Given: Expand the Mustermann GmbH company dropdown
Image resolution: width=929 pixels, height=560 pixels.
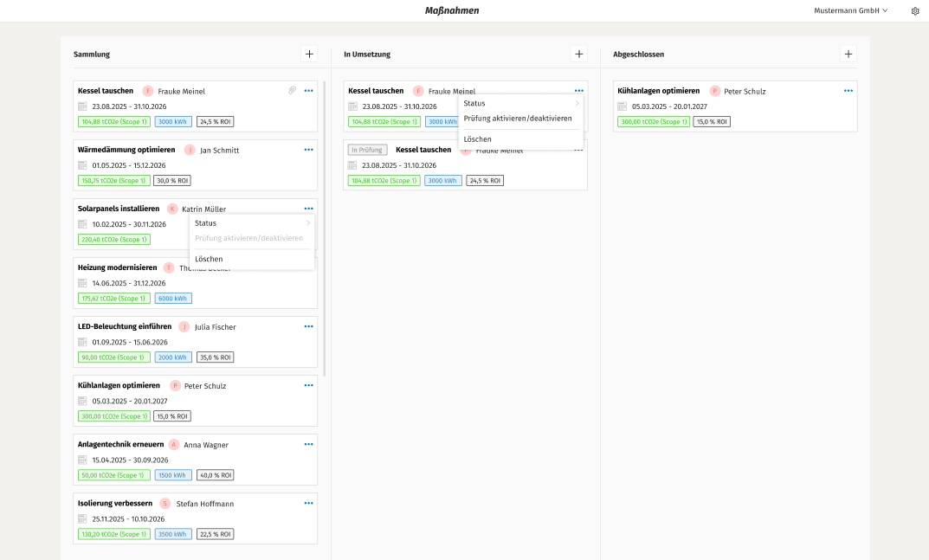Looking at the screenshot, I should pyautogui.click(x=850, y=11).
